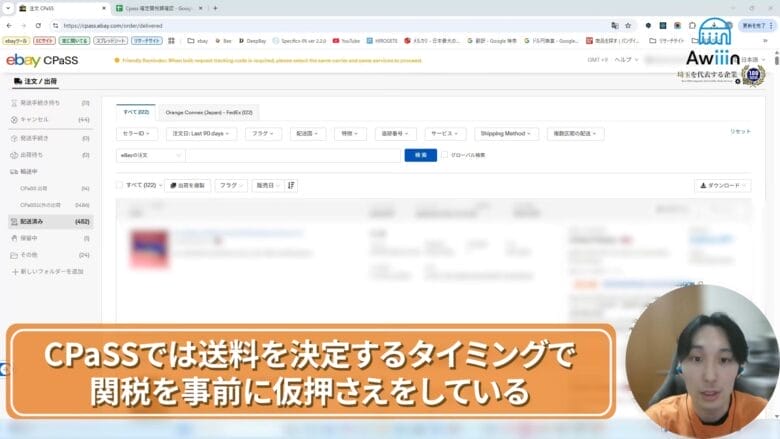The image size is (780, 439).
Task: Open the browser extensions puzzle icon
Action: pyautogui.click(x=692, y=26)
